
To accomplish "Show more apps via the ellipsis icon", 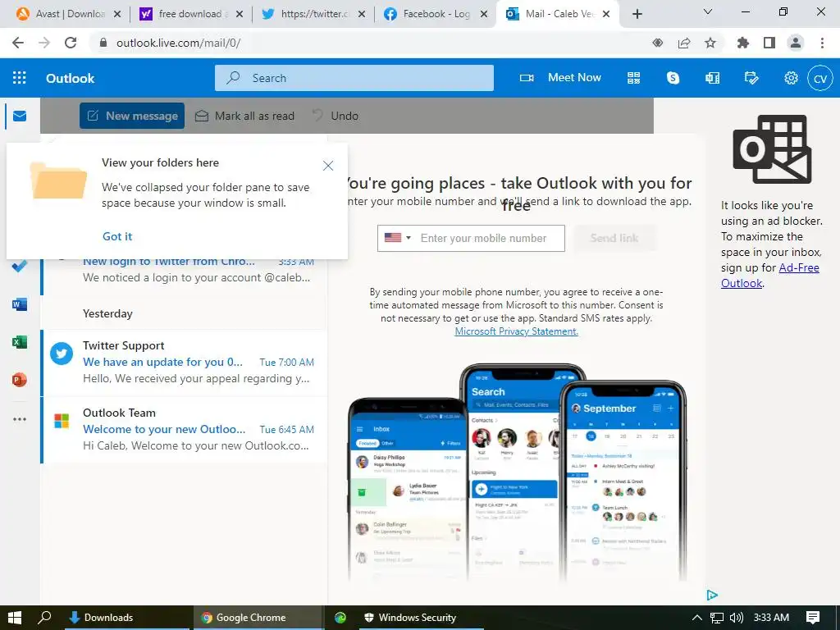I will (20, 419).
